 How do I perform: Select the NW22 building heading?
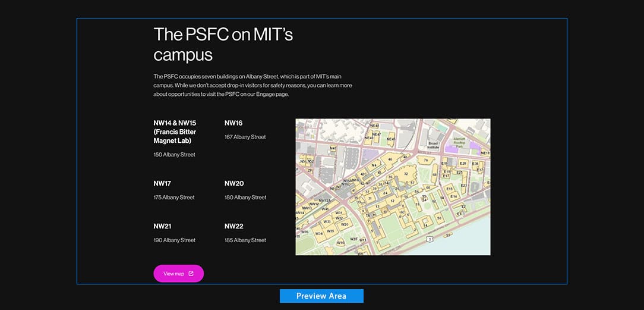(234, 226)
